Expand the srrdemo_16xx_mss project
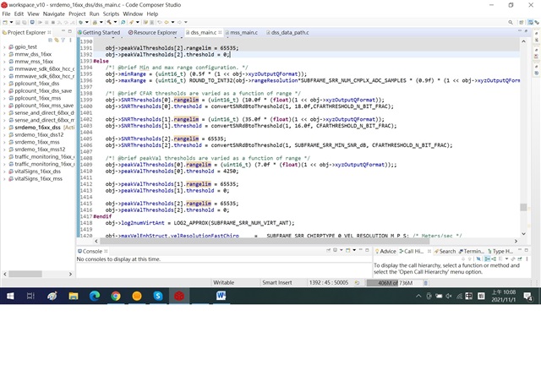The width and height of the screenshot is (541, 392). pyautogui.click(x=4, y=142)
